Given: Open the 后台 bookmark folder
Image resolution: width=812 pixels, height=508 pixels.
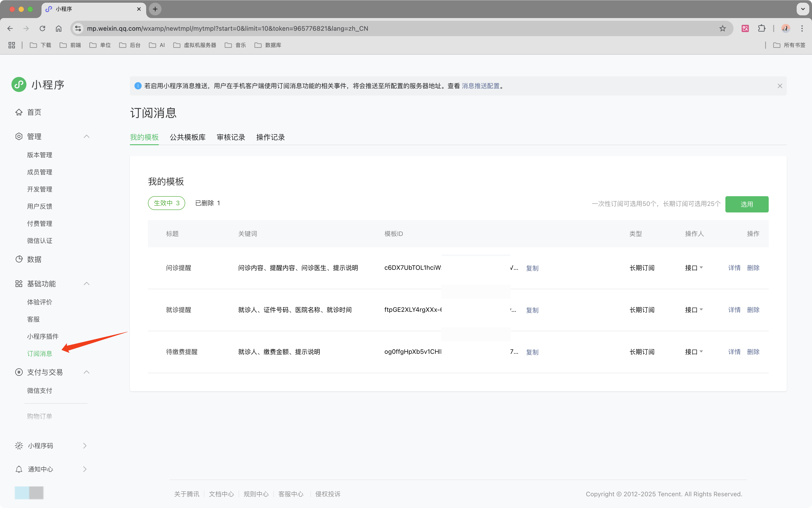Looking at the screenshot, I should [130, 45].
